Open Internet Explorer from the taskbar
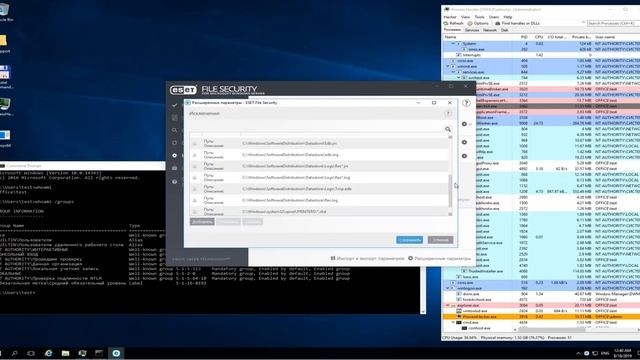The height and width of the screenshot is (360, 640). (49, 353)
